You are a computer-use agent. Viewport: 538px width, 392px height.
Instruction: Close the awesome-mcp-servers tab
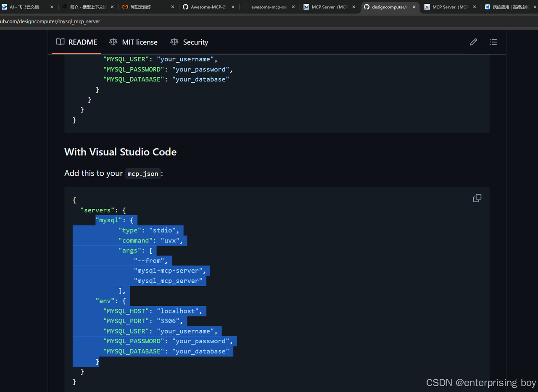tap(293, 7)
